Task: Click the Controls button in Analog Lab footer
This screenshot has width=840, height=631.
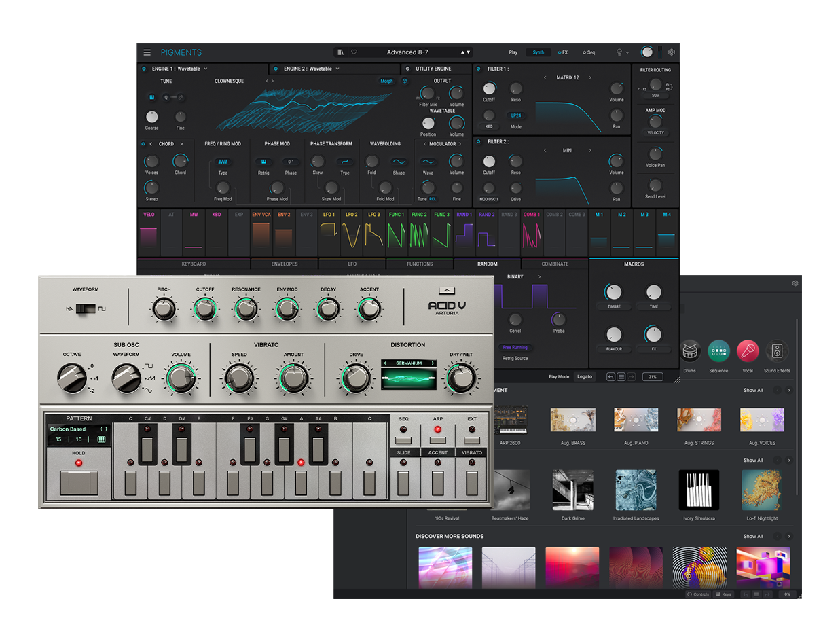Action: 698,594
